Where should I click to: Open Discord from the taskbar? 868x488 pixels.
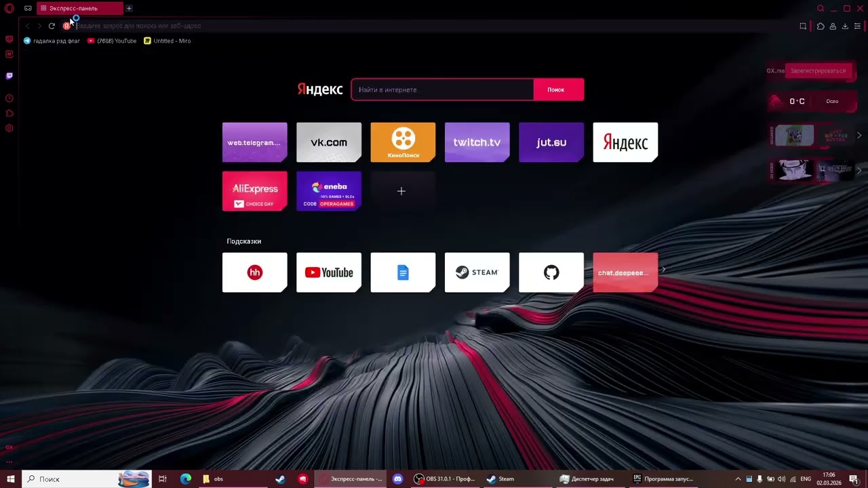398,479
